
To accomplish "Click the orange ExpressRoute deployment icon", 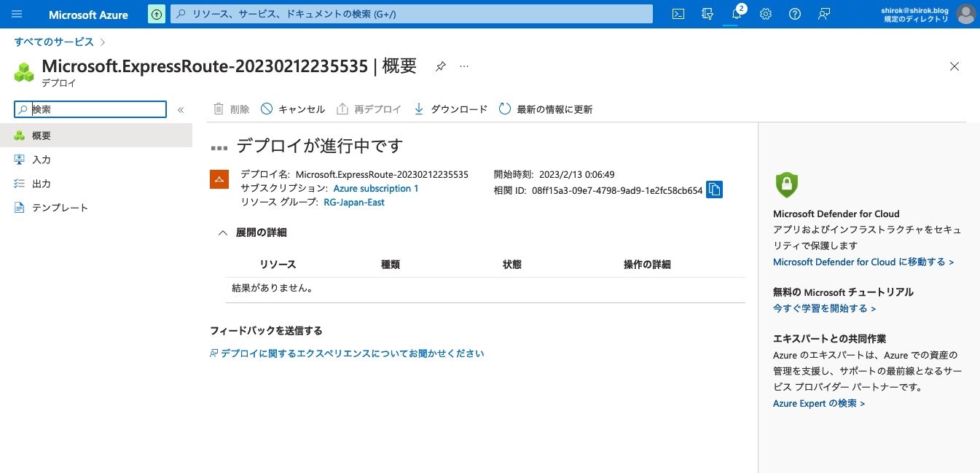I will coord(219,179).
